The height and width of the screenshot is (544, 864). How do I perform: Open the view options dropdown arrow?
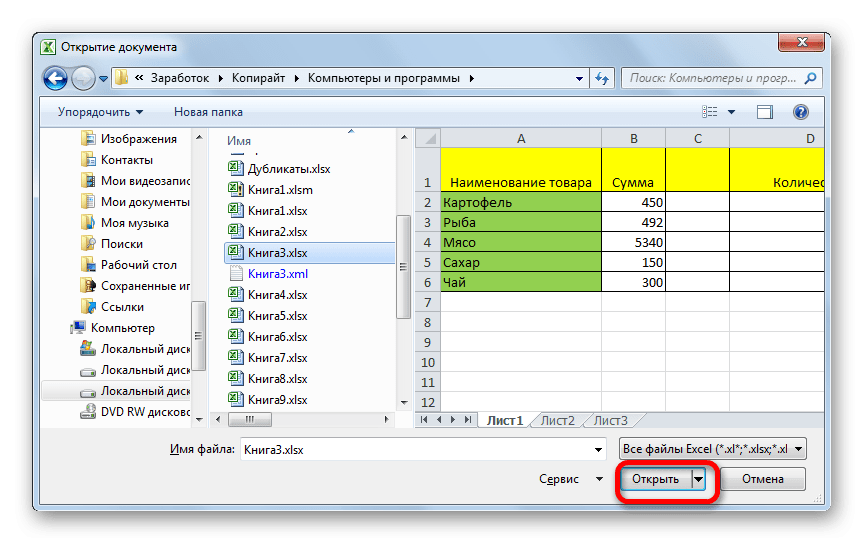click(731, 112)
